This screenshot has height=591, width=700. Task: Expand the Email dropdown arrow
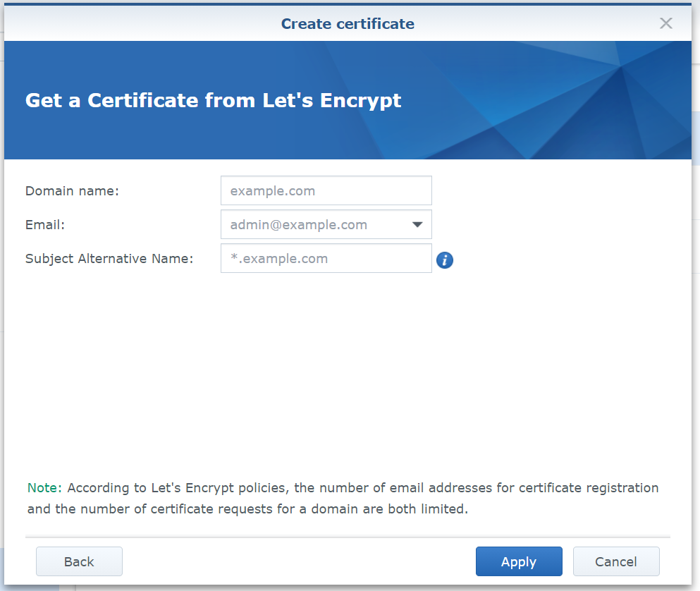click(x=417, y=225)
